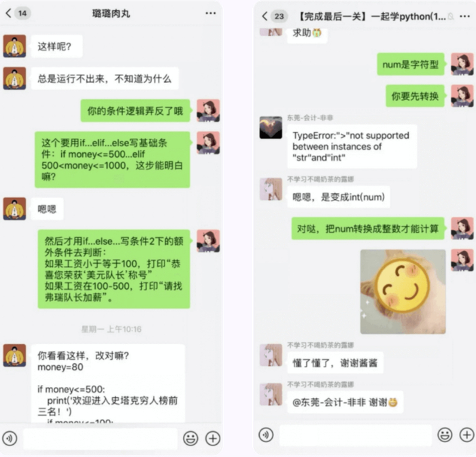Tap avatar next to 懂了懂了，谢谢酱酱
476x457 pixels.
(271, 355)
